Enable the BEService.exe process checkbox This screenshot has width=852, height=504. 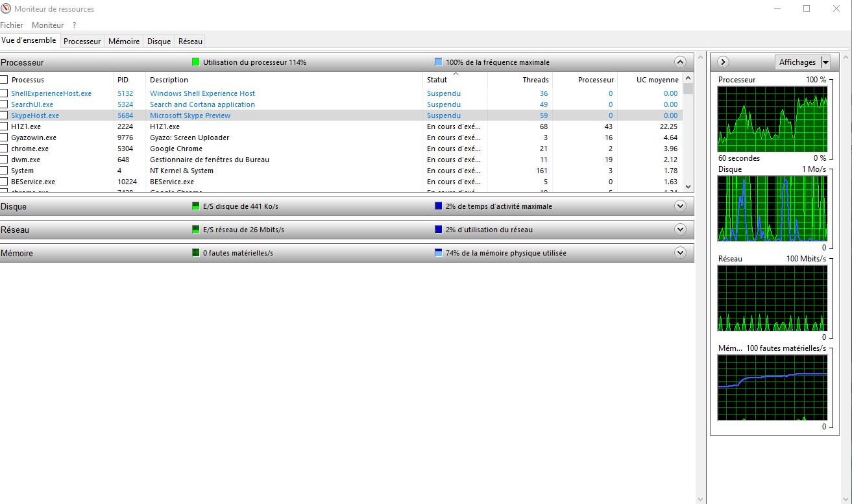click(5, 182)
